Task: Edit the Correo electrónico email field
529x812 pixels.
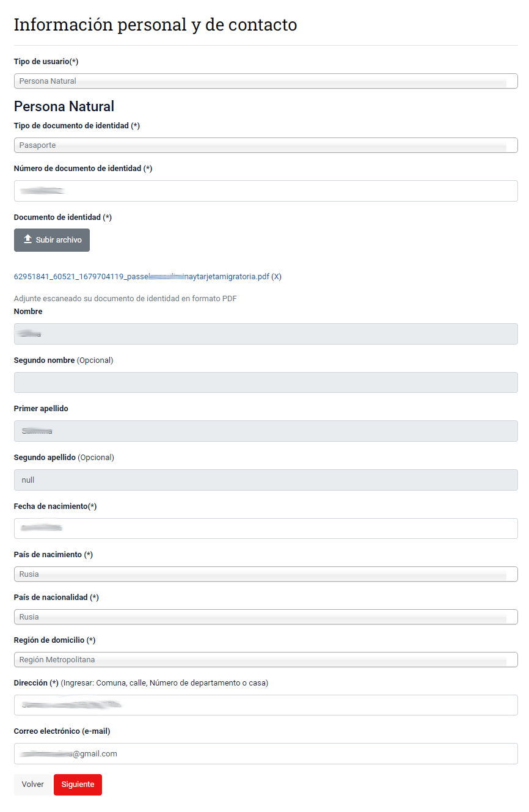Action: point(265,754)
